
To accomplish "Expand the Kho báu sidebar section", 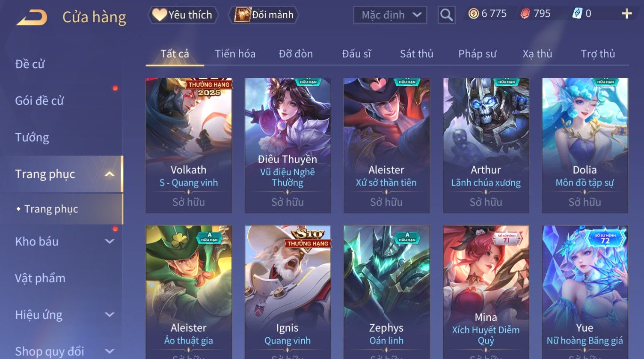I will tap(110, 241).
